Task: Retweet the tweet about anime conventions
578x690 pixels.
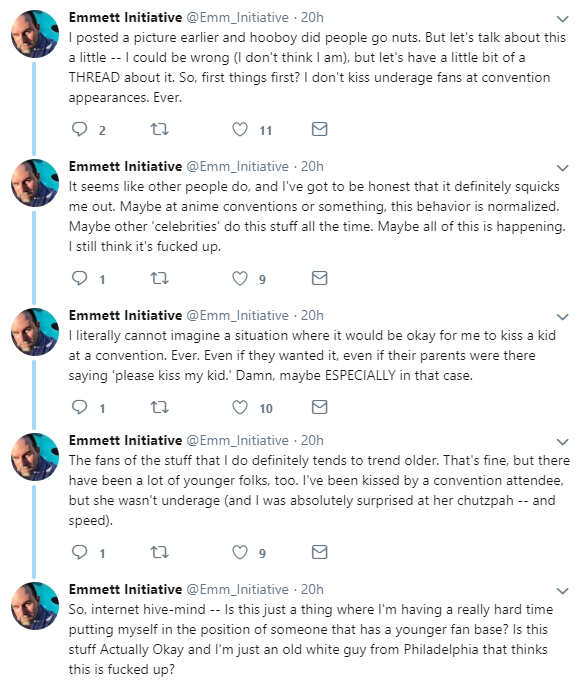Action: [x=159, y=278]
